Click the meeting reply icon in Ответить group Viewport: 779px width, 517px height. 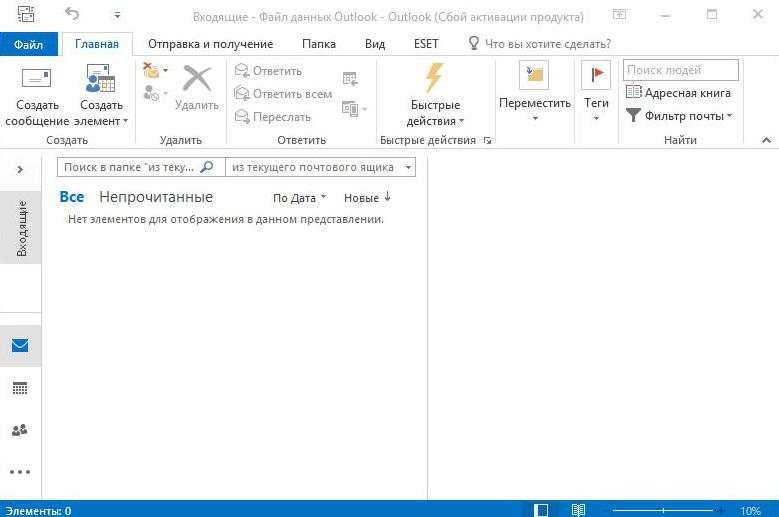pos(350,78)
